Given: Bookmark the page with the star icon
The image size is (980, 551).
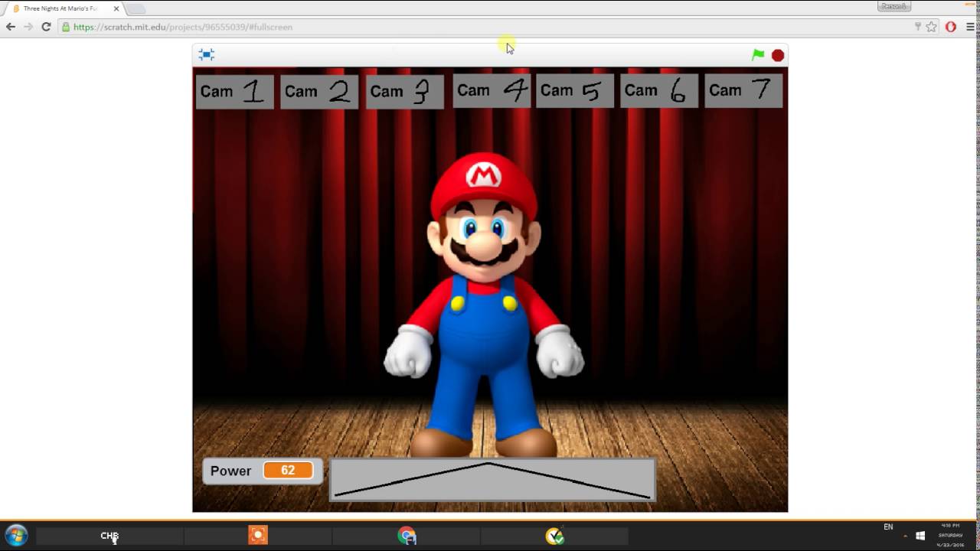Looking at the screenshot, I should click(931, 27).
